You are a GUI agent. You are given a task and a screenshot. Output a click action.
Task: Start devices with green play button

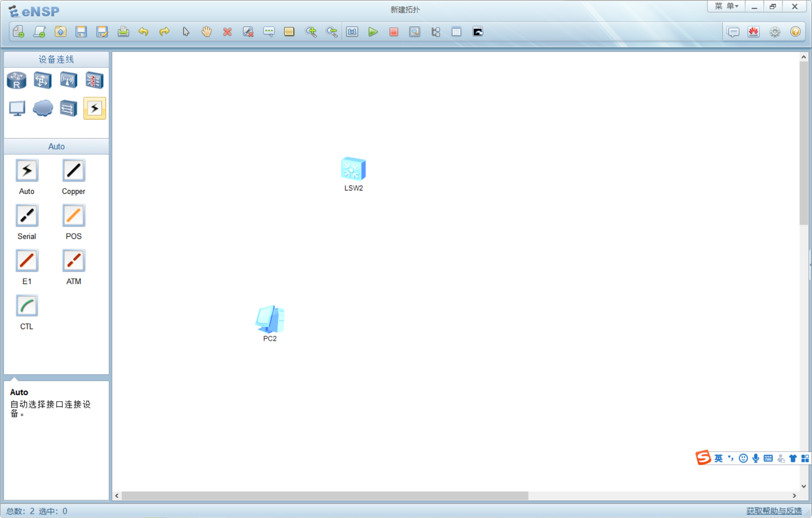pos(373,32)
